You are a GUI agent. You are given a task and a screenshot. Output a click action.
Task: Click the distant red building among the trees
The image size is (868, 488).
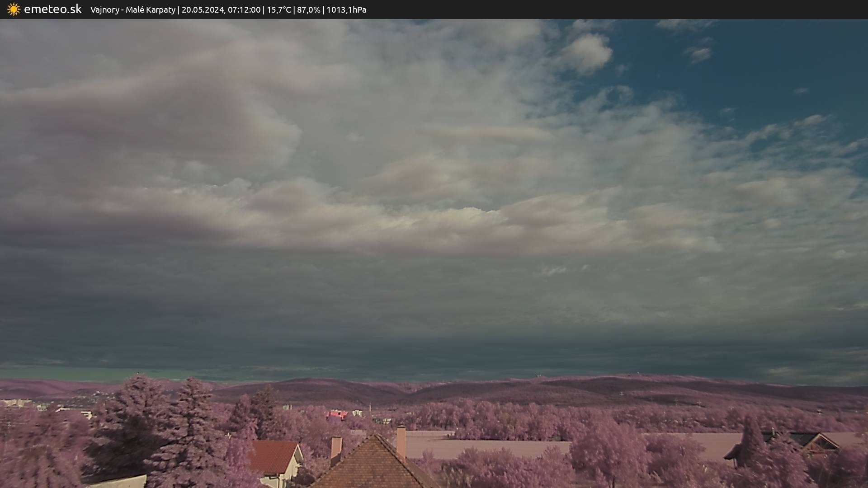337,414
